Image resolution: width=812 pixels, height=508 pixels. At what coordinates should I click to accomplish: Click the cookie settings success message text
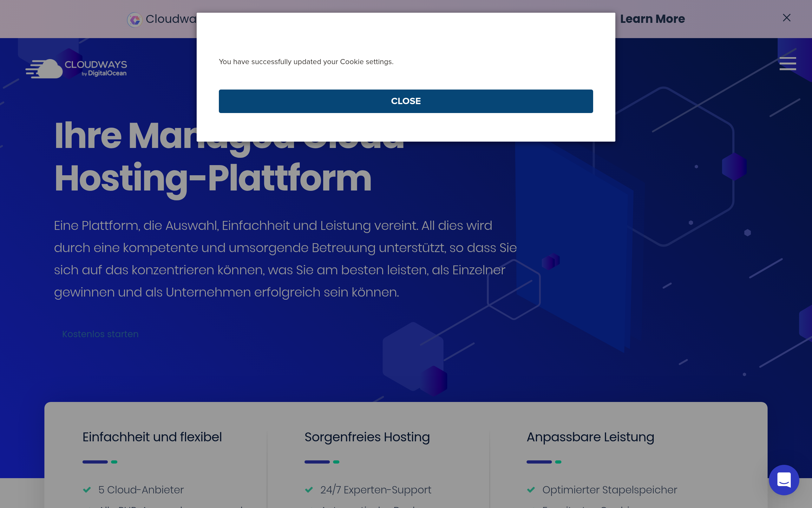coord(306,62)
